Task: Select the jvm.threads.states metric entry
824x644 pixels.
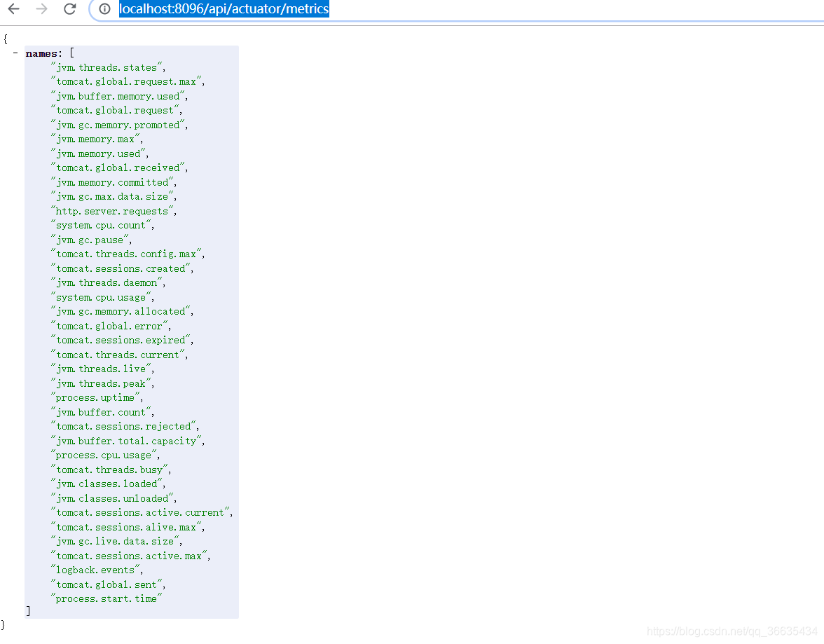Action: [x=107, y=67]
